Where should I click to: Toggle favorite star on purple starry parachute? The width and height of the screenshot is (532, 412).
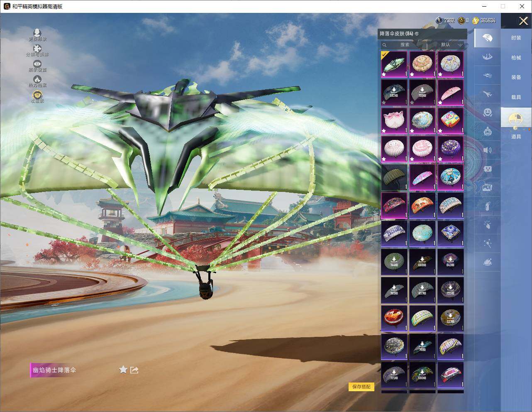(x=441, y=159)
